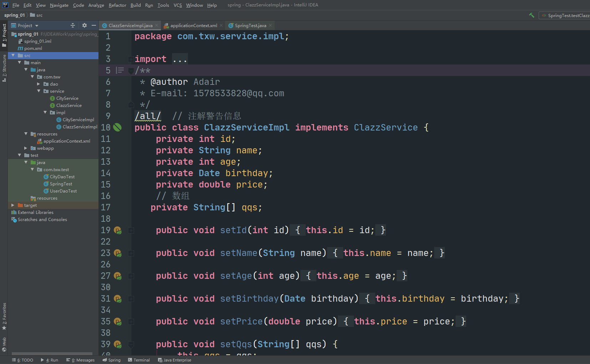Collapse the src folder in project tree
Screen dimensions: 590x364
click(x=13, y=55)
